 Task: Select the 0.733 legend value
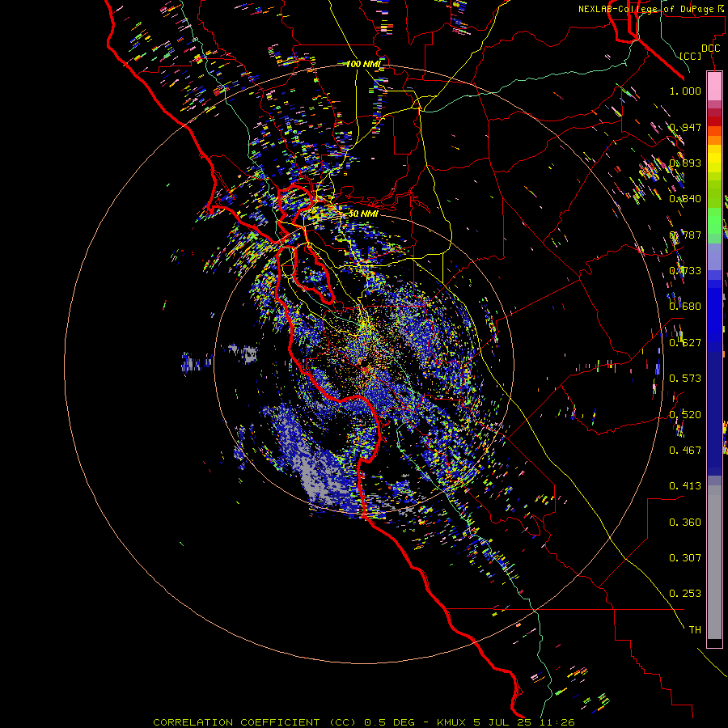click(x=685, y=271)
